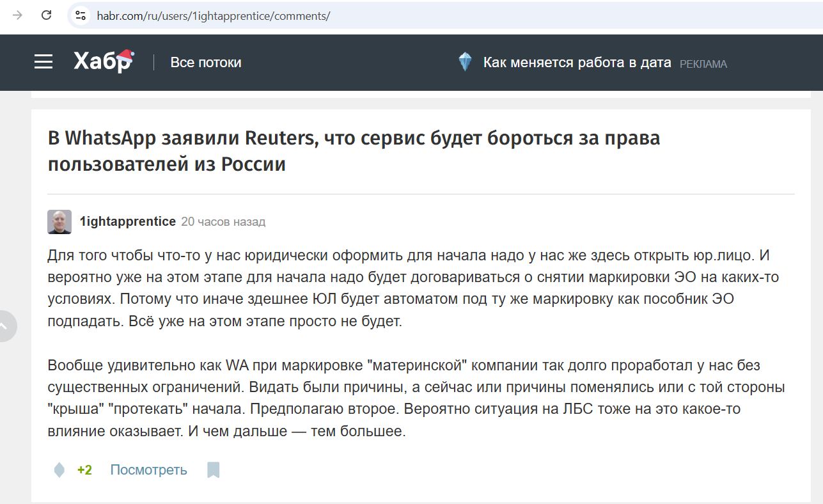Screen dimensions: 823x504
Task: Click the commenter's avatar picture
Action: 60,221
